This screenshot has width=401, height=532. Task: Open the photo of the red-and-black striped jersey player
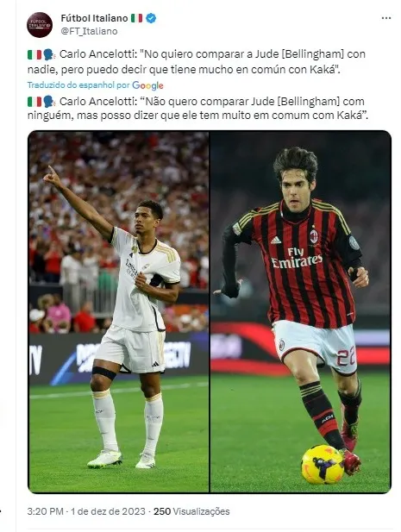300,311
